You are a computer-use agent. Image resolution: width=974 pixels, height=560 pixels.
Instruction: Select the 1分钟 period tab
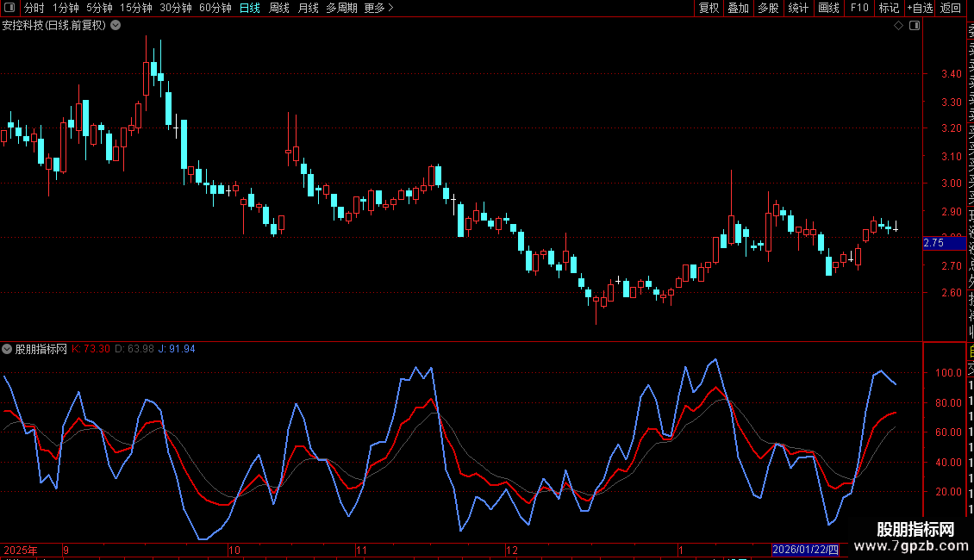66,8
